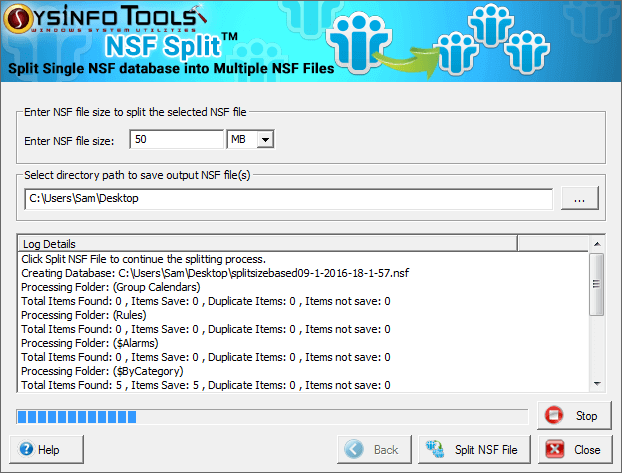Browse for output folder with ... button
The height and width of the screenshot is (473, 622).
coord(579,198)
